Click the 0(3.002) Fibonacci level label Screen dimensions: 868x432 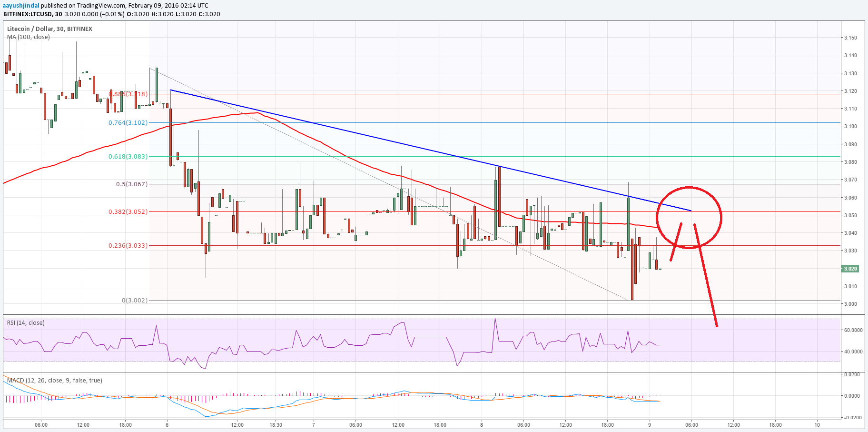[135, 301]
